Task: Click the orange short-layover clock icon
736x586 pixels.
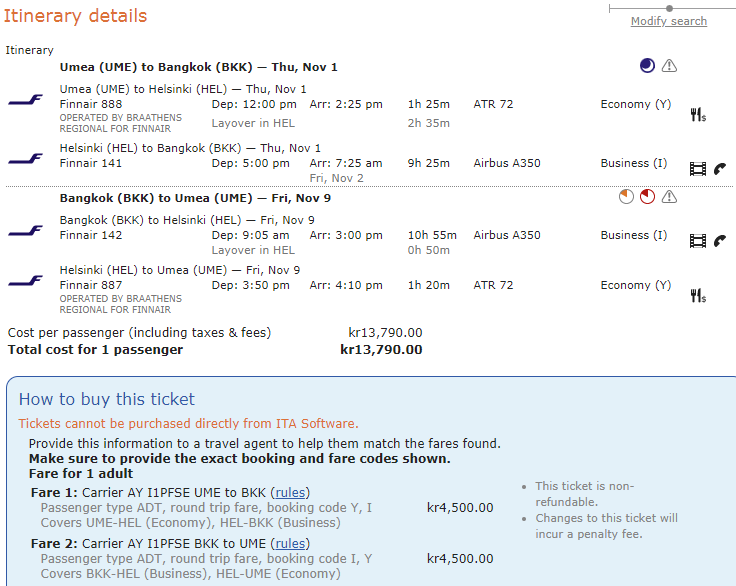Action: click(x=626, y=197)
